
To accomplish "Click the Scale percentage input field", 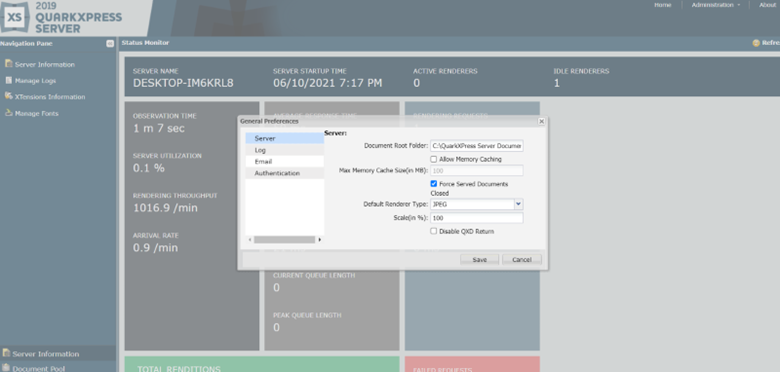I will pyautogui.click(x=477, y=218).
